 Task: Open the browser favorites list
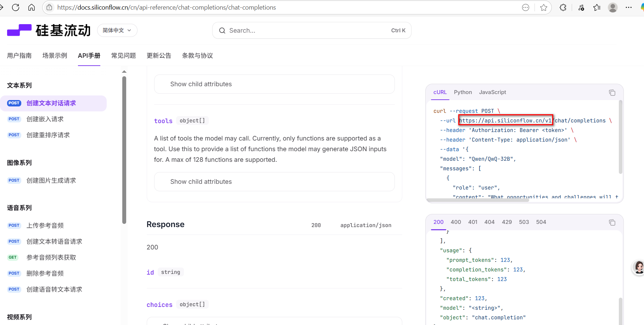(x=597, y=7)
